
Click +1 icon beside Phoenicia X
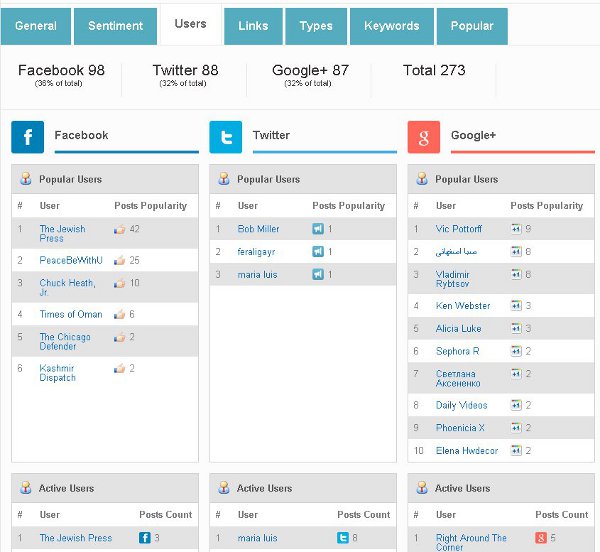tap(516, 427)
